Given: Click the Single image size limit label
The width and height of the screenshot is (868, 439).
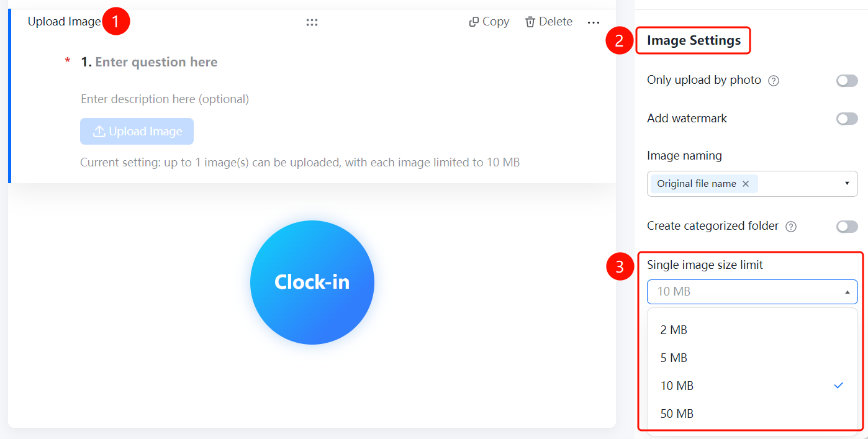Looking at the screenshot, I should 705,265.
